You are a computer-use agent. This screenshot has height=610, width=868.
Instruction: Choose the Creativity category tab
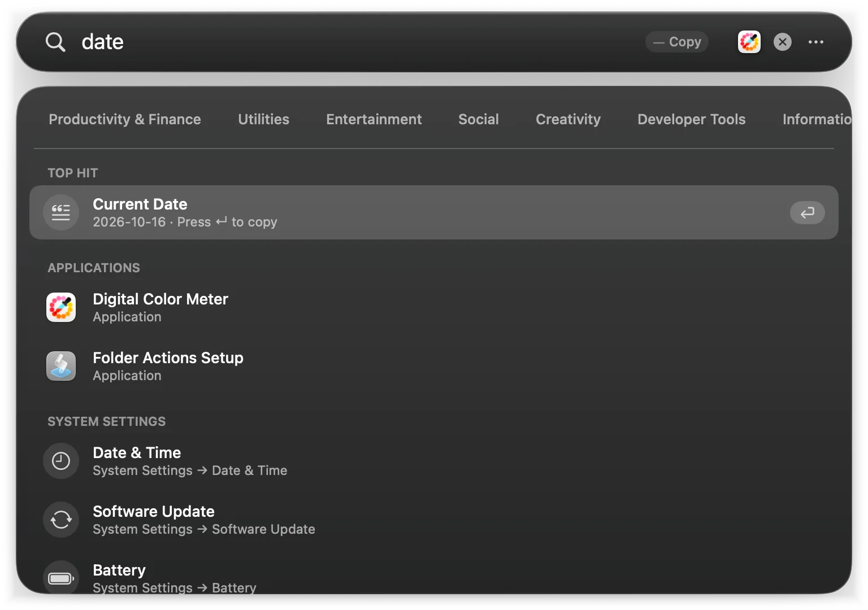click(x=568, y=119)
